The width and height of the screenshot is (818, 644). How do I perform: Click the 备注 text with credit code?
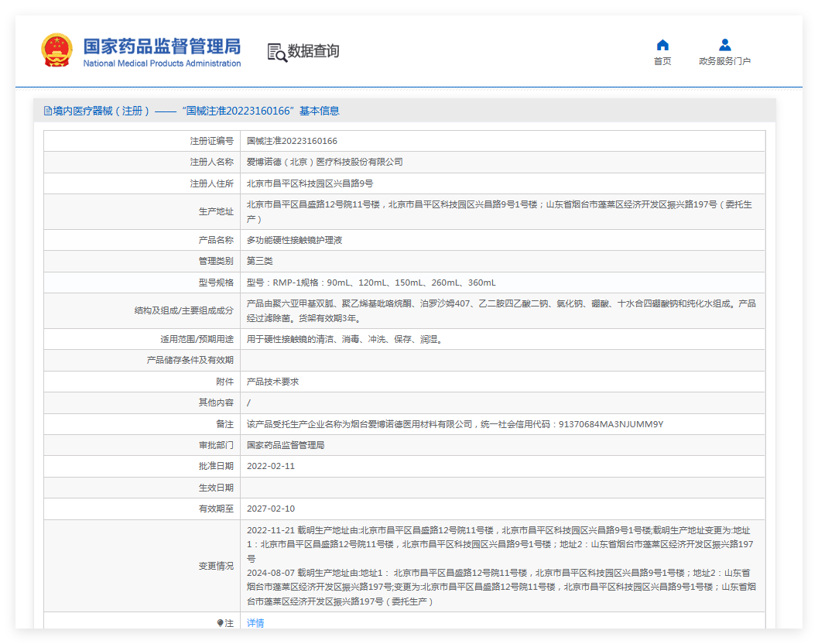pyautogui.click(x=455, y=424)
